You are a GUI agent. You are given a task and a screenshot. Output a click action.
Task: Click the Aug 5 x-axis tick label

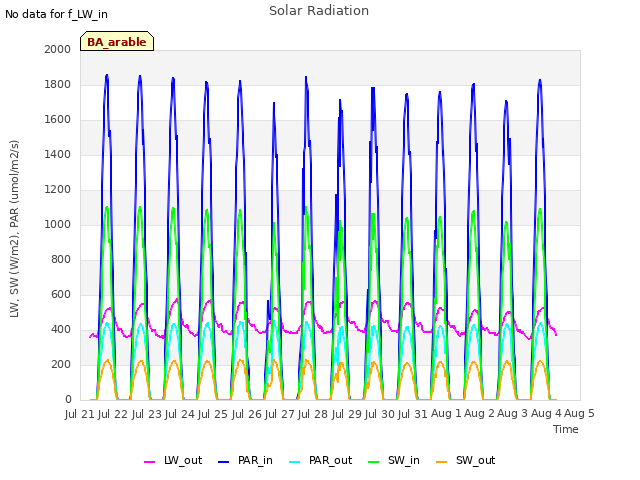pos(579,414)
